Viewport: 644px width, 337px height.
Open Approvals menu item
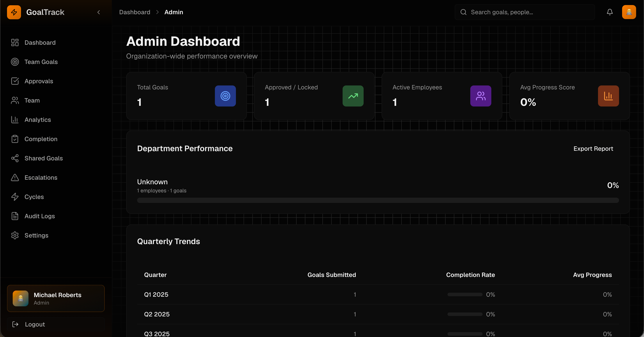coord(56,81)
